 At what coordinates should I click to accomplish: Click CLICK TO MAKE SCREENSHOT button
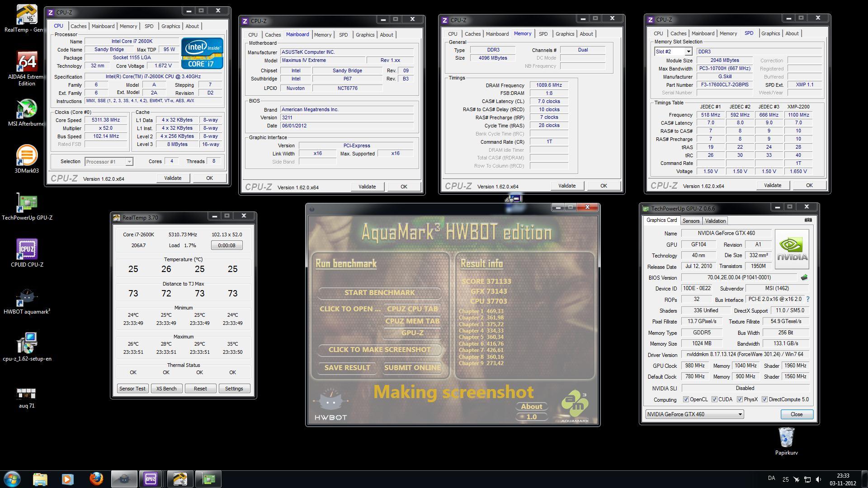click(379, 350)
